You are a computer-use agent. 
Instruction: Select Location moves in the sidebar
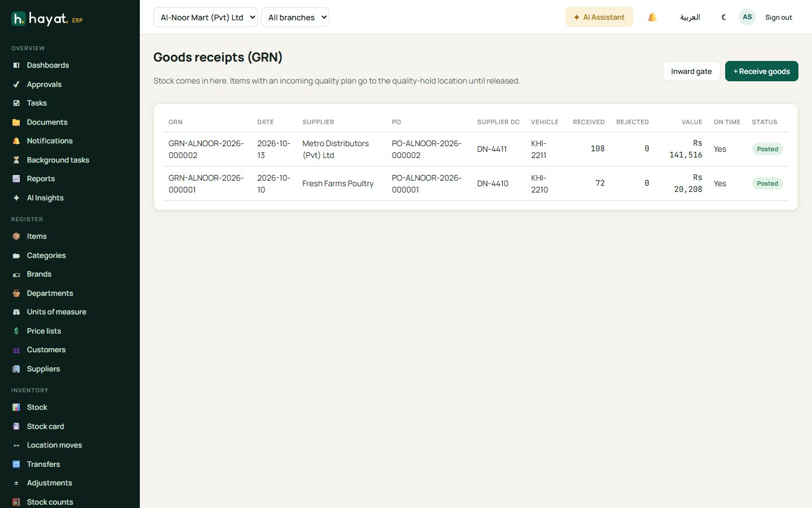coord(54,445)
